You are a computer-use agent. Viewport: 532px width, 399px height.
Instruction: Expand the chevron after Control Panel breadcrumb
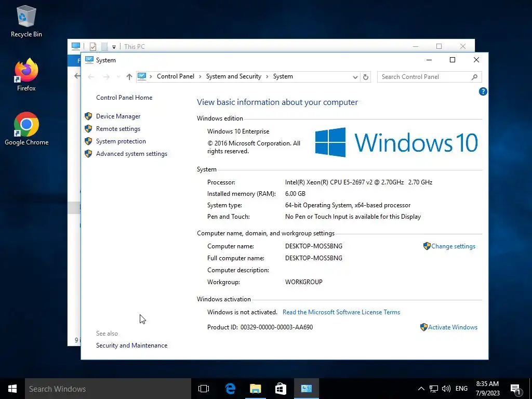coord(199,77)
